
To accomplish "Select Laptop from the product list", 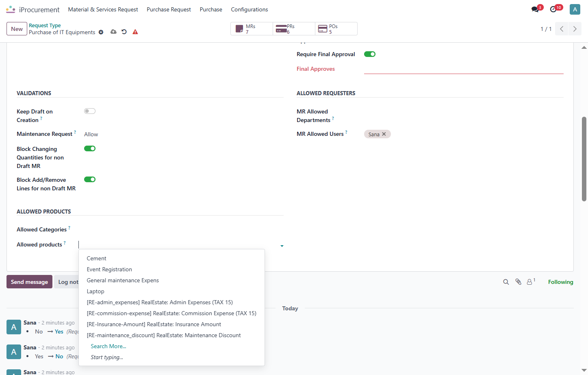I will coord(171,291).
